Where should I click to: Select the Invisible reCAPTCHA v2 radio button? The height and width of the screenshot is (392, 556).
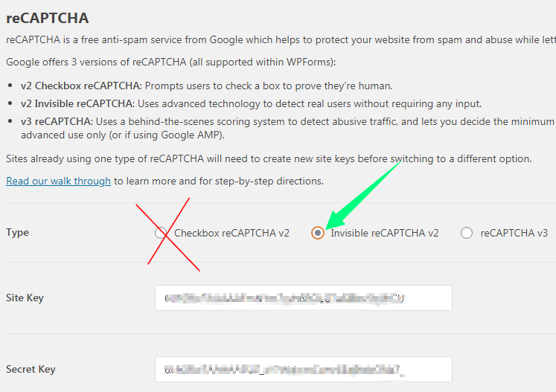pyautogui.click(x=318, y=233)
